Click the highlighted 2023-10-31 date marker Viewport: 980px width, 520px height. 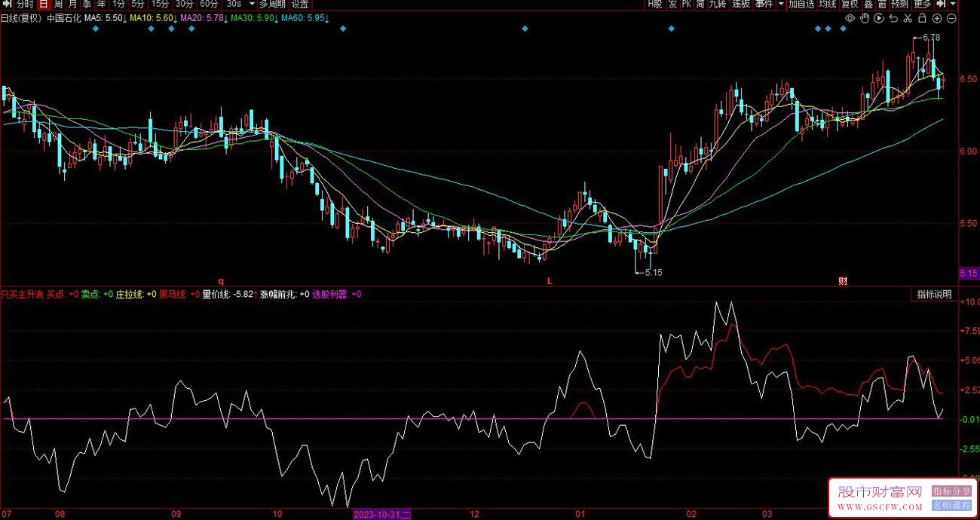383,514
